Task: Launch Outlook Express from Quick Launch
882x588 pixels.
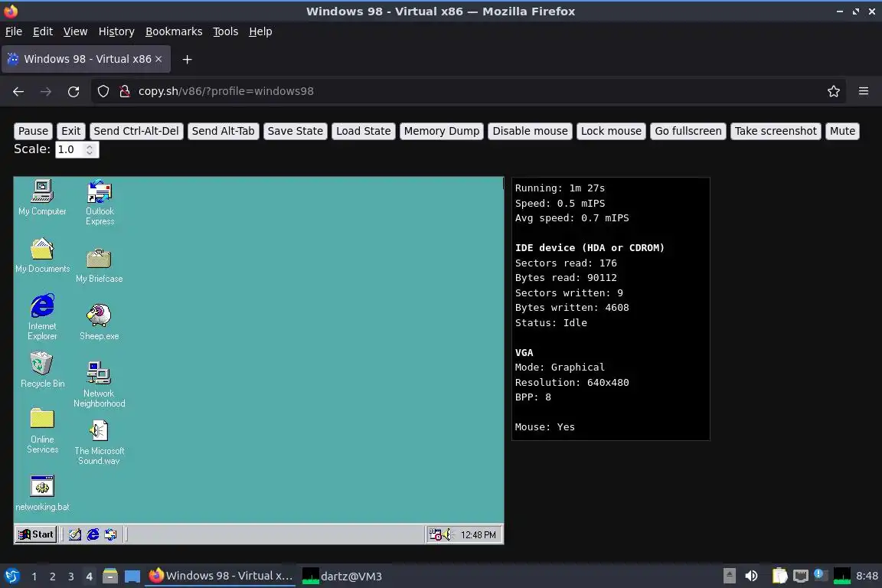Action: (x=111, y=534)
